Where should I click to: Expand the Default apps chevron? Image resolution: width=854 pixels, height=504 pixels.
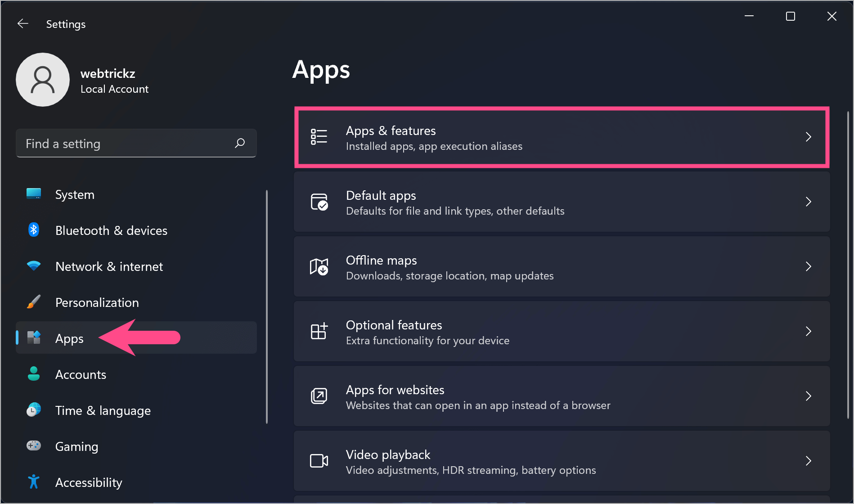click(808, 202)
